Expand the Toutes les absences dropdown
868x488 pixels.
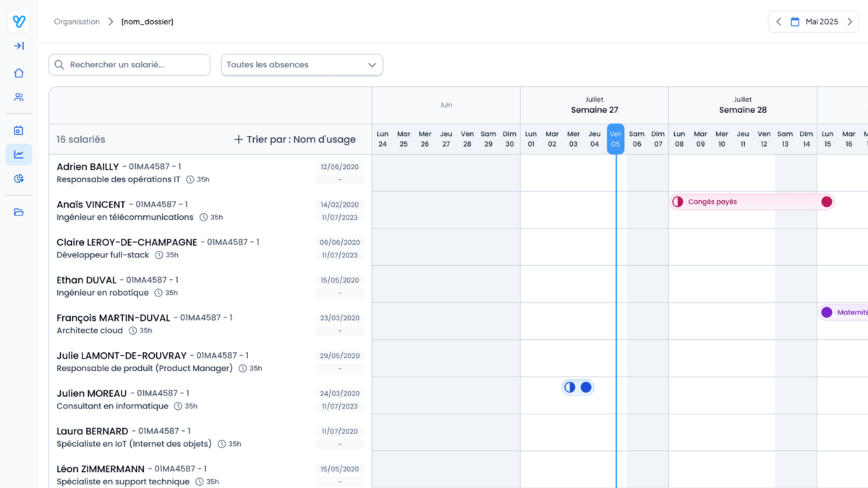click(x=302, y=65)
